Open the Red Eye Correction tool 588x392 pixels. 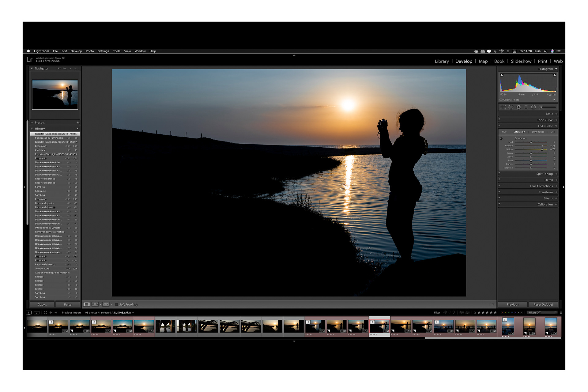[518, 107]
